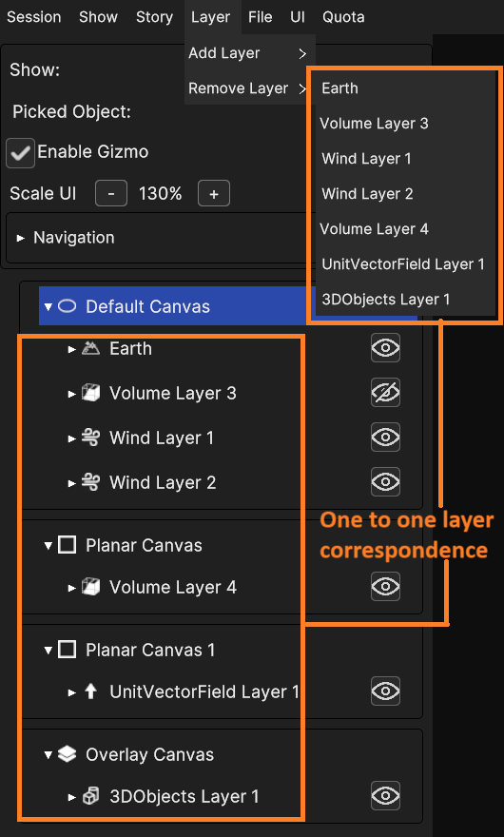Expand the Wind Layer 1 item
Screen dimensions: 504x837
(x=72, y=438)
